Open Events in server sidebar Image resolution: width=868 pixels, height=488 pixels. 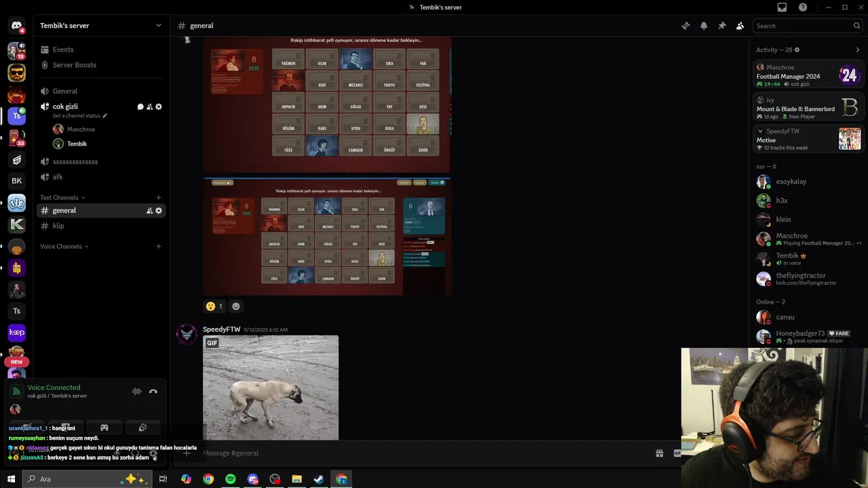tap(101, 49)
